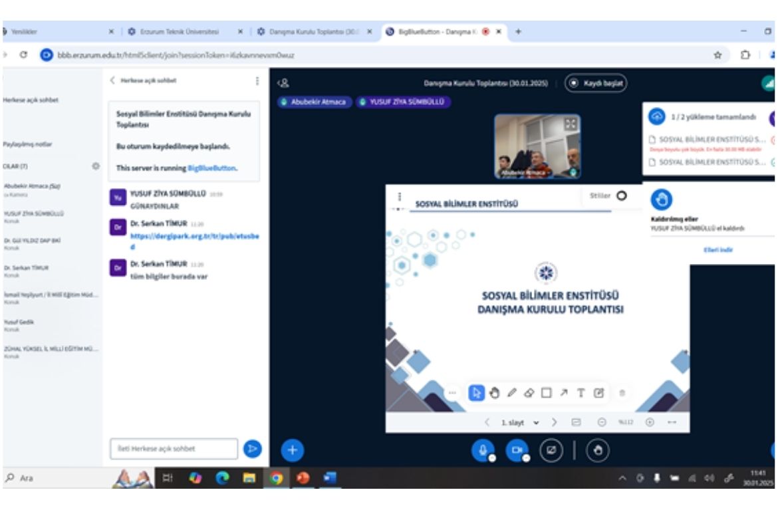Turn off the webcam
Image resolution: width=778 pixels, height=532 pixels.
click(x=517, y=450)
